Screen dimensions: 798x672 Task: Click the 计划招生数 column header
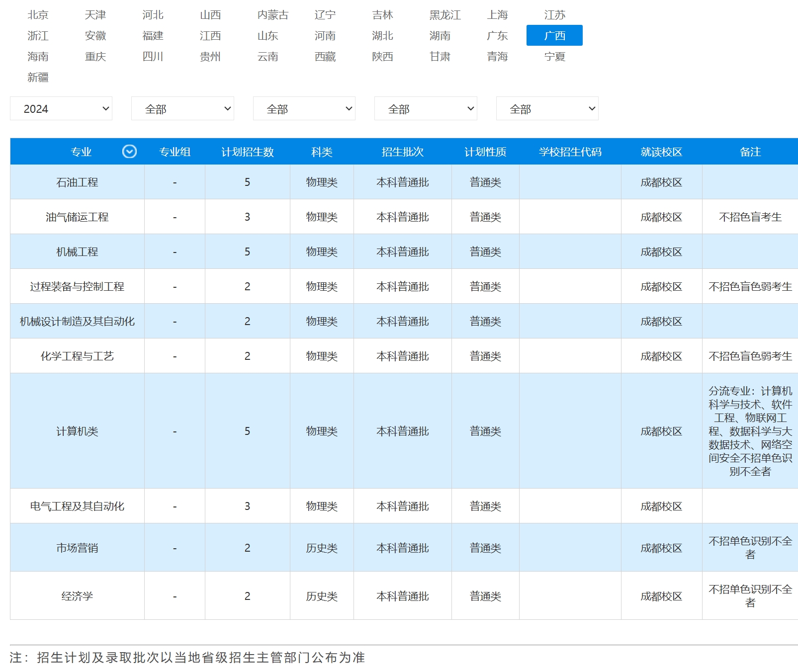pos(247,152)
